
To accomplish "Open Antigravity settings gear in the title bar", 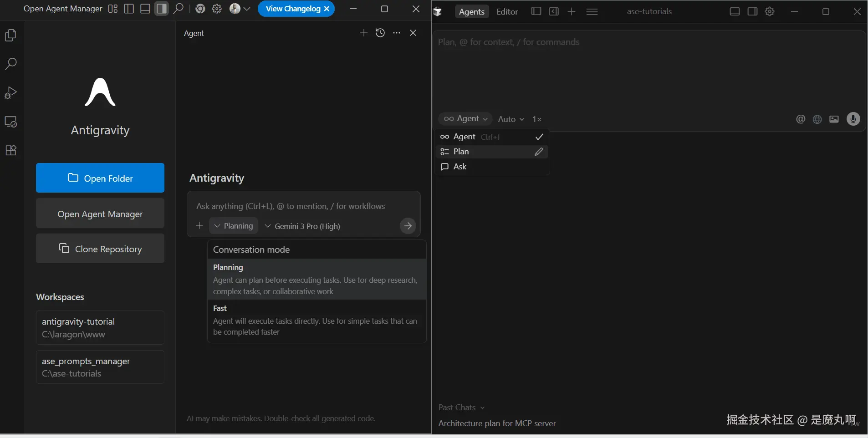I will 217,9.
